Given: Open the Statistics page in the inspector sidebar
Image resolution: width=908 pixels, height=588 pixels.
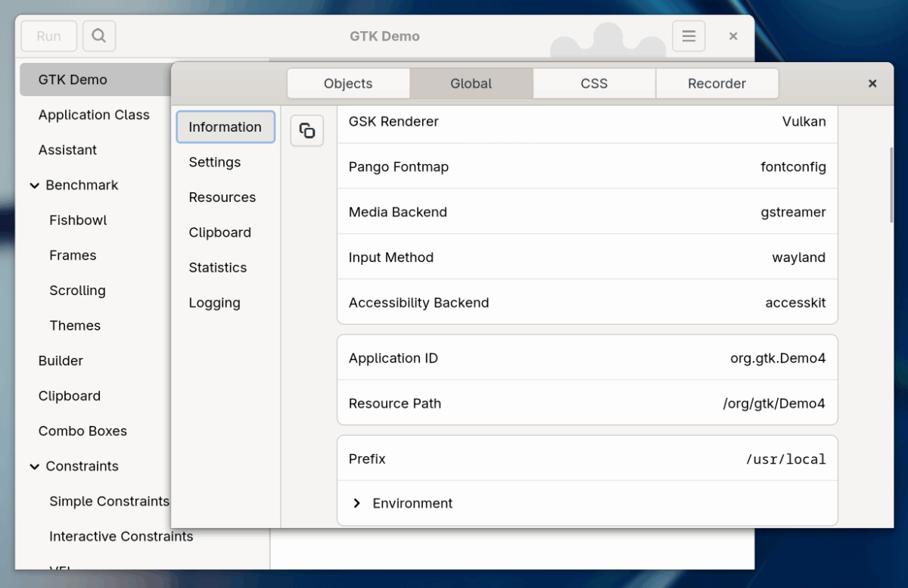Looking at the screenshot, I should [x=218, y=267].
